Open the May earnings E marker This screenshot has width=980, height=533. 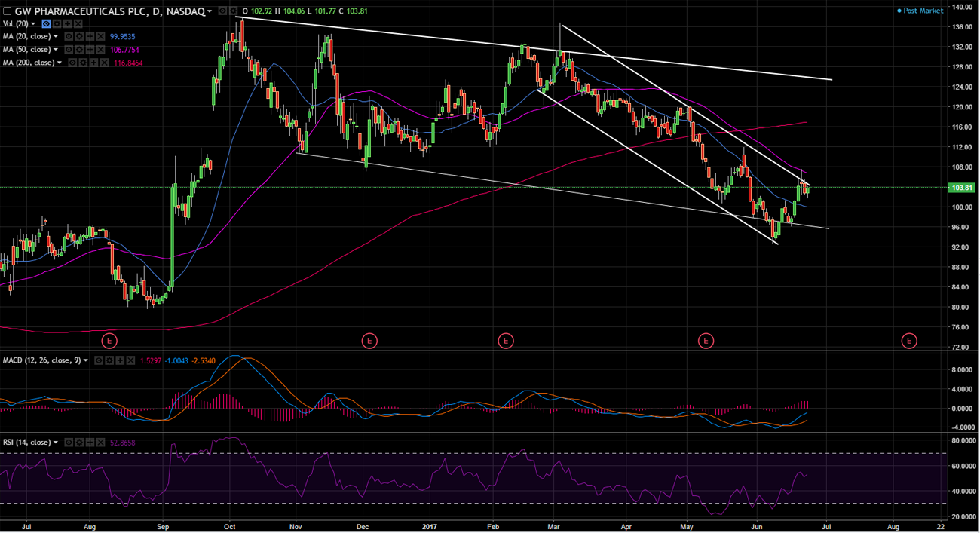[706, 341]
